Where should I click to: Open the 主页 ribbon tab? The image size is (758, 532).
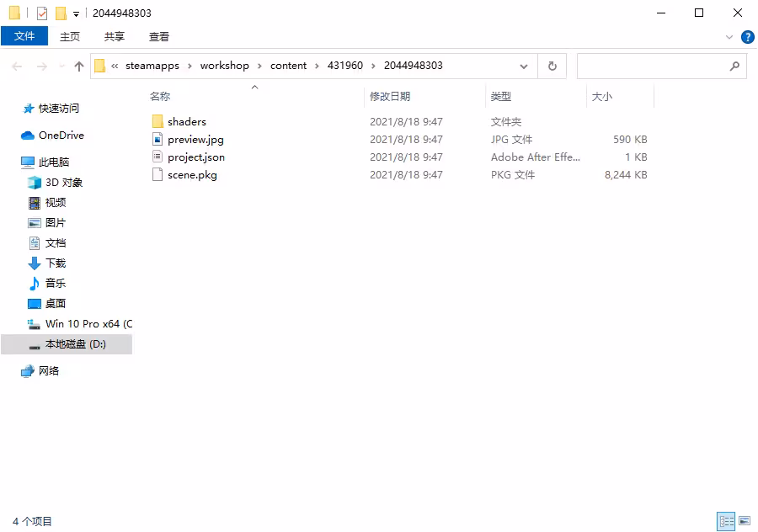pos(70,37)
